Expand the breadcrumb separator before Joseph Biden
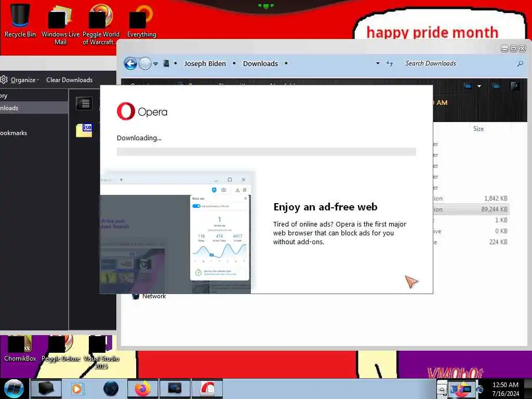 click(176, 63)
